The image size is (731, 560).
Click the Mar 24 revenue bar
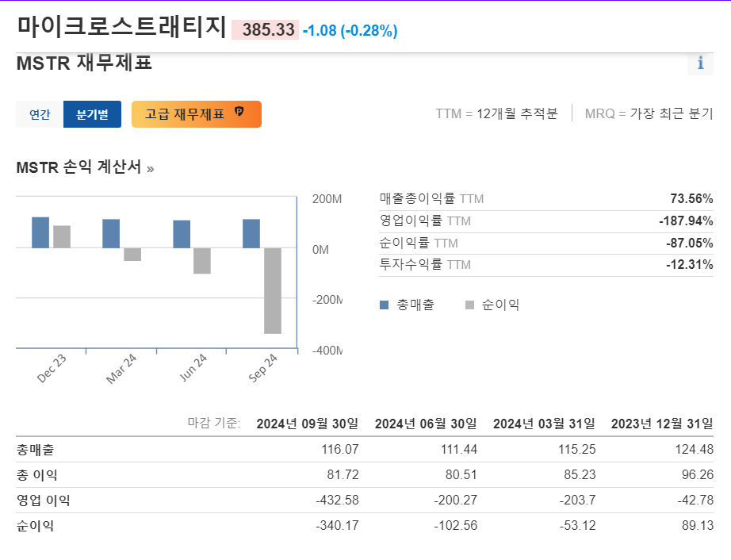111,234
